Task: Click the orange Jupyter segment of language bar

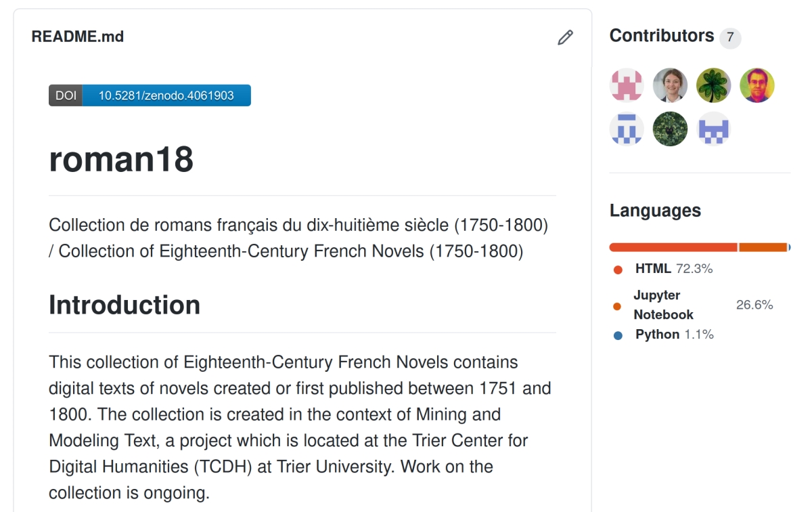Action: pyautogui.click(x=763, y=247)
